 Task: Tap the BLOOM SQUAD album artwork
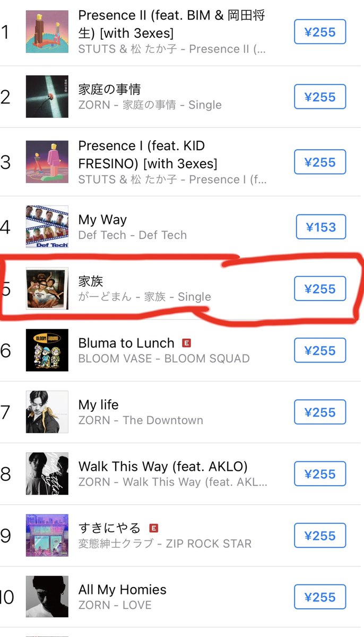click(47, 350)
